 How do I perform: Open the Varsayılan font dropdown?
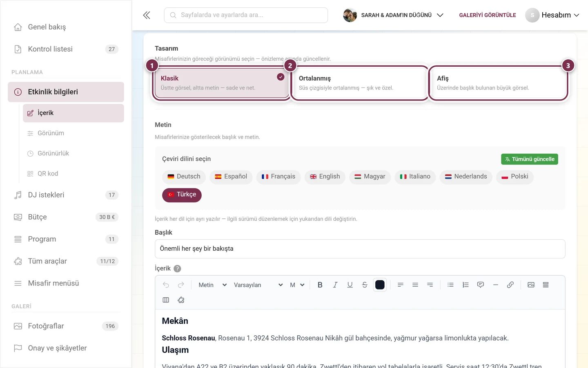(258, 285)
